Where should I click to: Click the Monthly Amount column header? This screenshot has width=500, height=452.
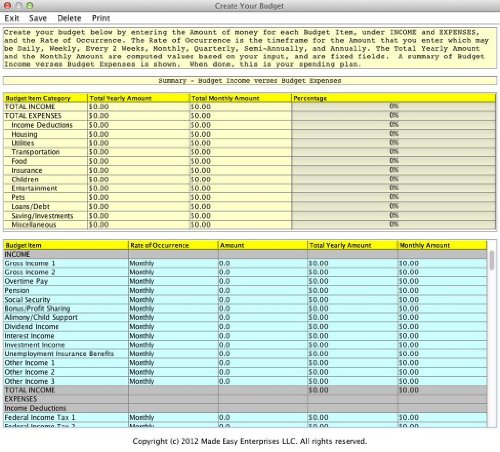tap(442, 245)
